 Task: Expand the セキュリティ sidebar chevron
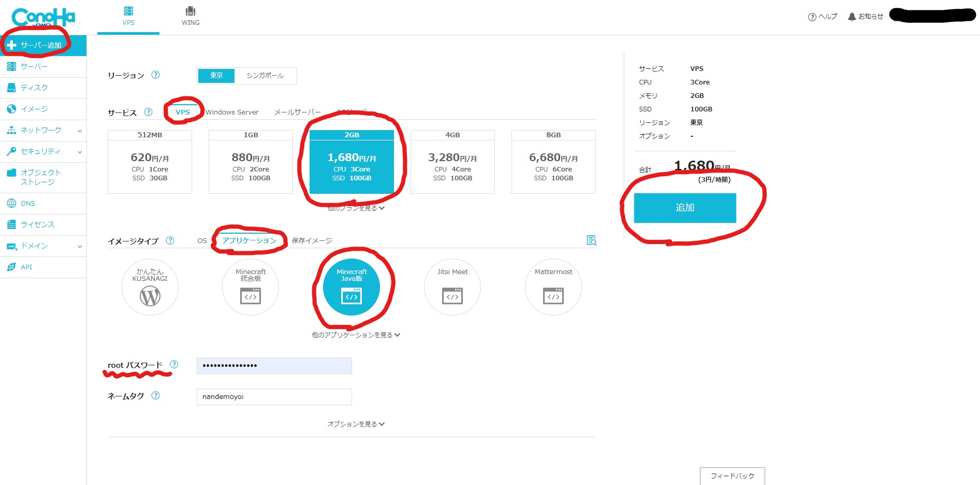[x=80, y=152]
